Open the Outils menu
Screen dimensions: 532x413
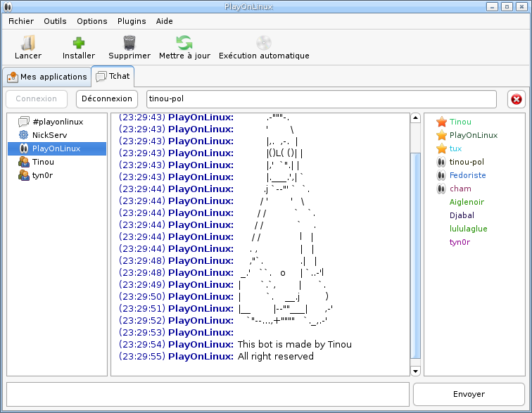[x=55, y=21]
